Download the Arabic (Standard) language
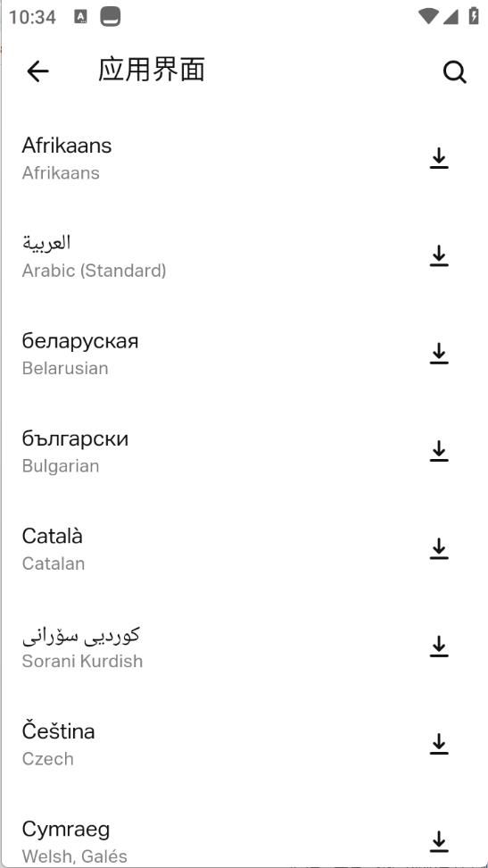Screen dimensions: 488x868 [439, 256]
